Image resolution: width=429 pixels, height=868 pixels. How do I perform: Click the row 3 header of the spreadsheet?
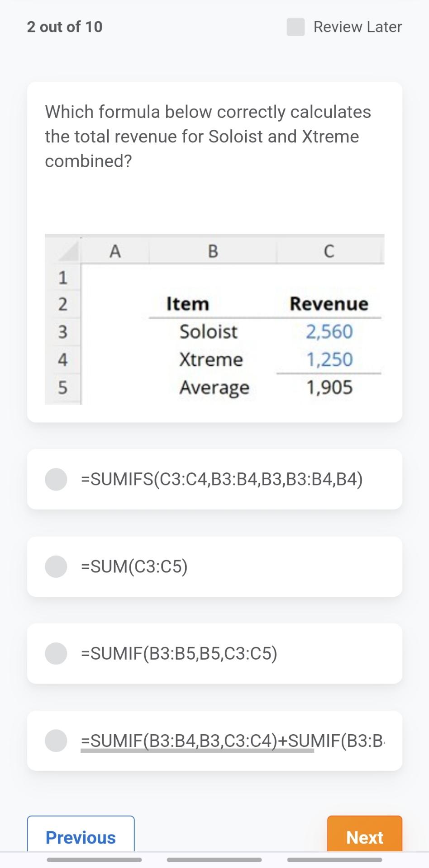(x=62, y=332)
